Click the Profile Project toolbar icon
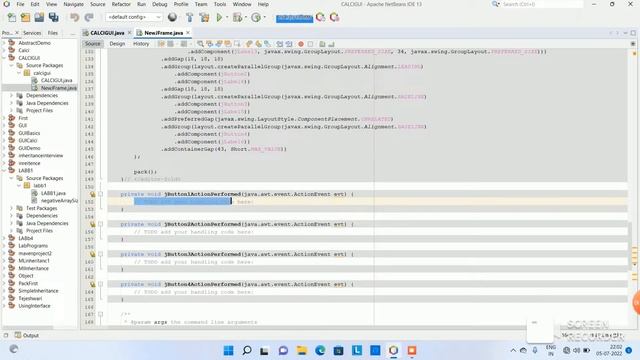Image resolution: width=640 pixels, height=360 pixels. click(x=256, y=17)
